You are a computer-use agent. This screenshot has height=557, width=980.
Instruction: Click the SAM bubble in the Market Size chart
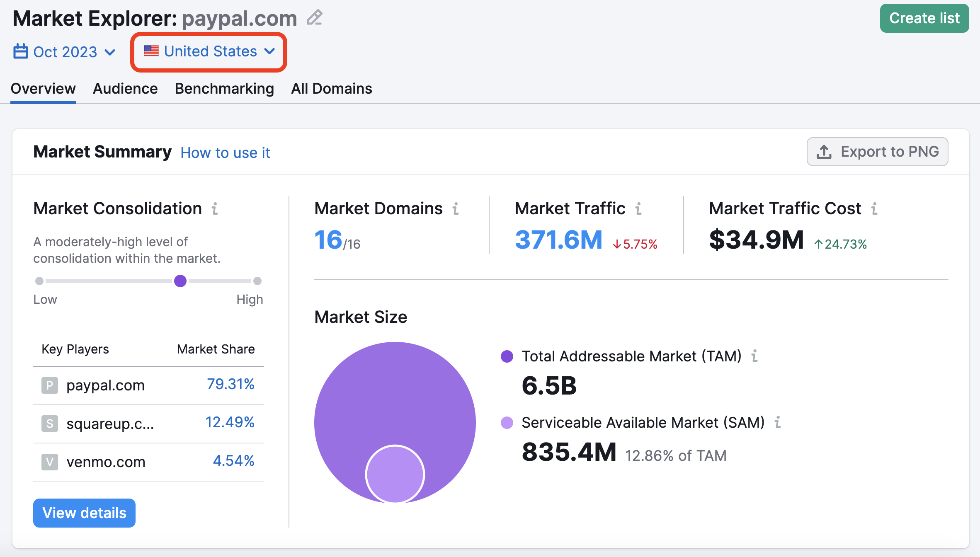click(395, 474)
